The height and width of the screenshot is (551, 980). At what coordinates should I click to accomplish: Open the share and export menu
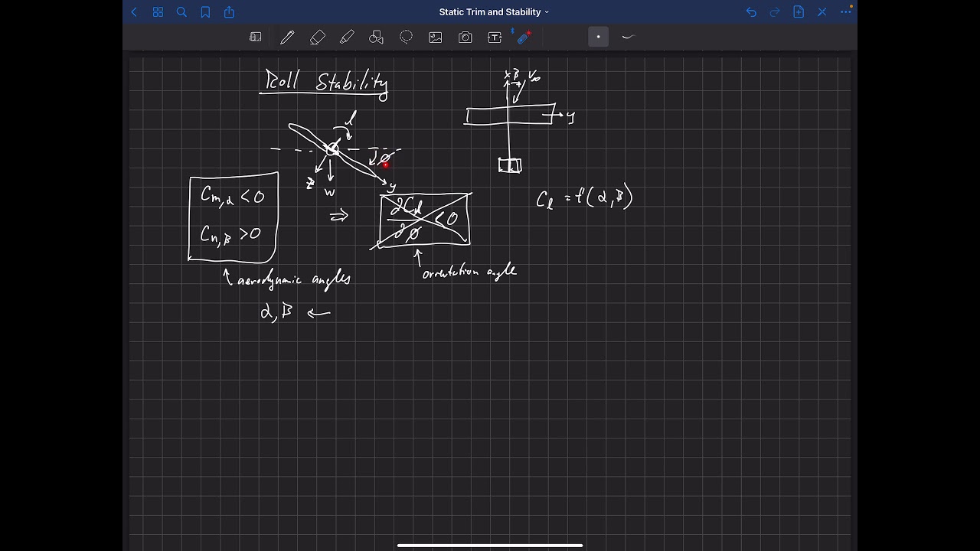click(229, 12)
